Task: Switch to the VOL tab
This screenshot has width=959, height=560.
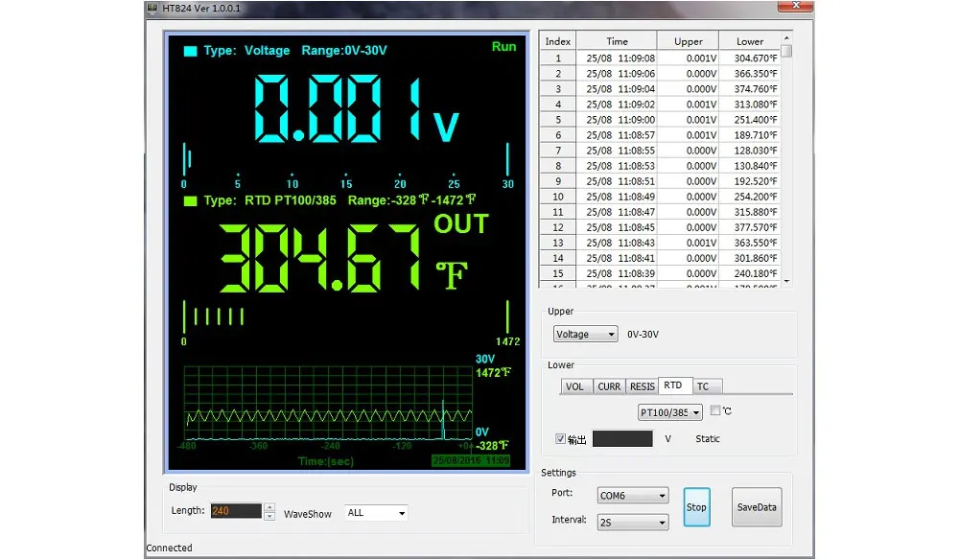Action: tap(574, 386)
